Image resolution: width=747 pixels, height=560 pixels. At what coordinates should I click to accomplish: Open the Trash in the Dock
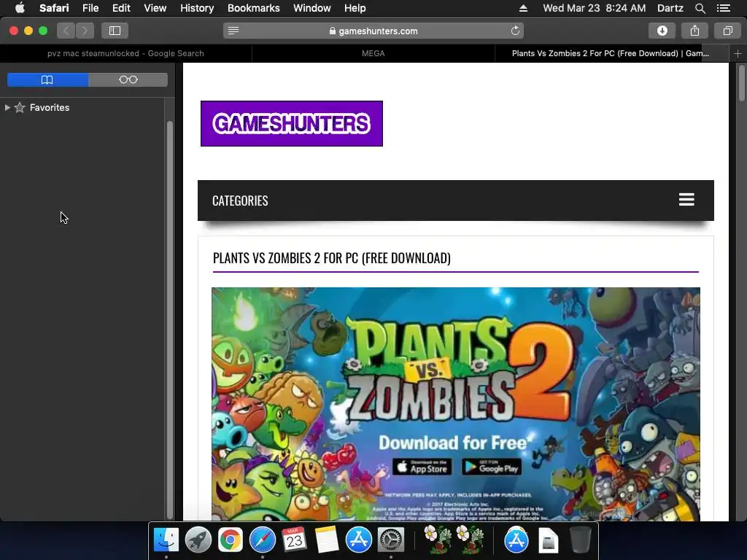coord(580,540)
